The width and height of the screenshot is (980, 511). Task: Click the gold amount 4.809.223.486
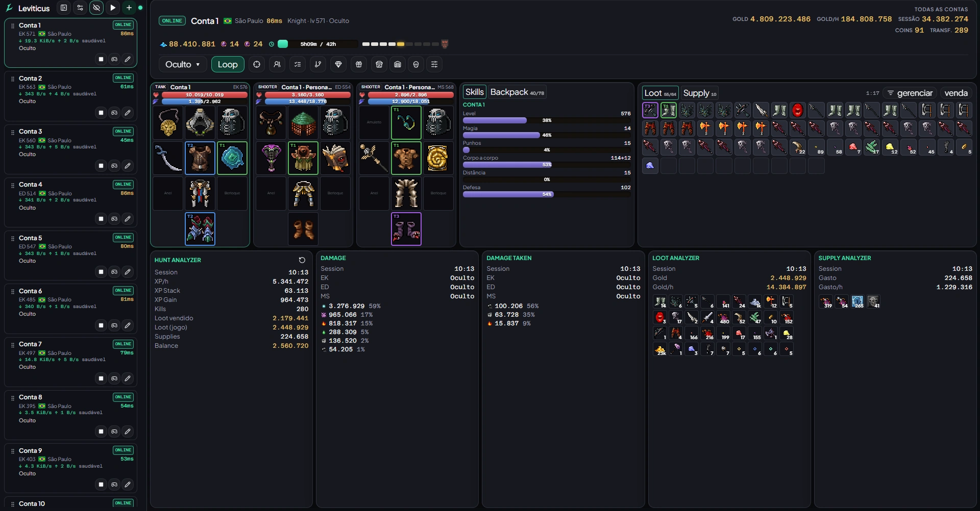pos(780,19)
